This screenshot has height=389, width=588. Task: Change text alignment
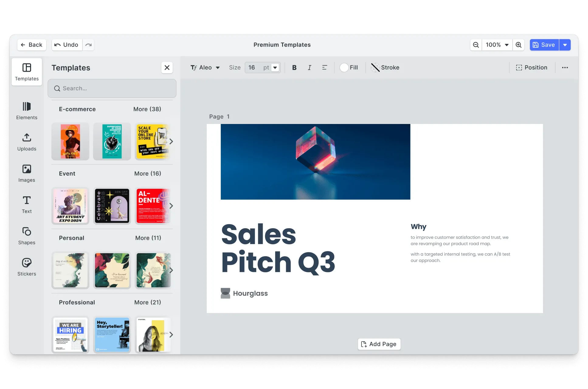[325, 67]
